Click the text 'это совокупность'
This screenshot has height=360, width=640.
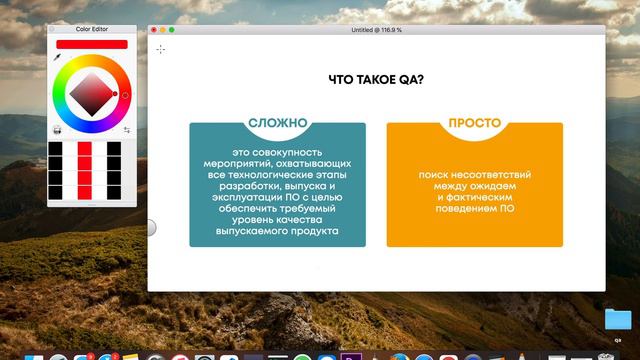[x=277, y=152]
